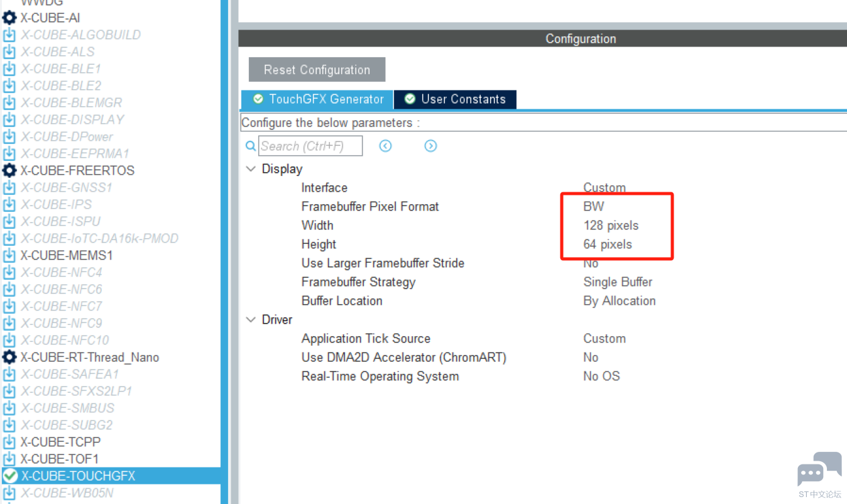Screen dimensions: 847x504
Task: Click the green check icon on X-CUBE-TOUCHGFX
Action: pyautogui.click(x=9, y=476)
